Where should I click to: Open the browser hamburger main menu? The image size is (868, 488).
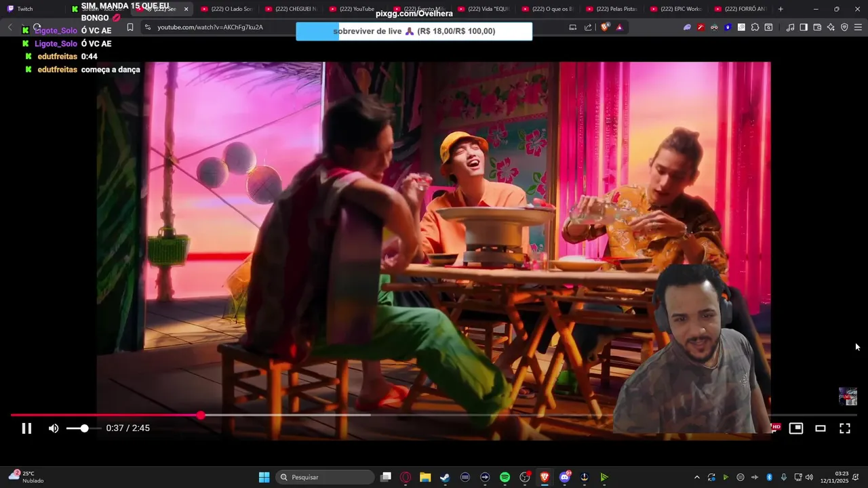858,27
